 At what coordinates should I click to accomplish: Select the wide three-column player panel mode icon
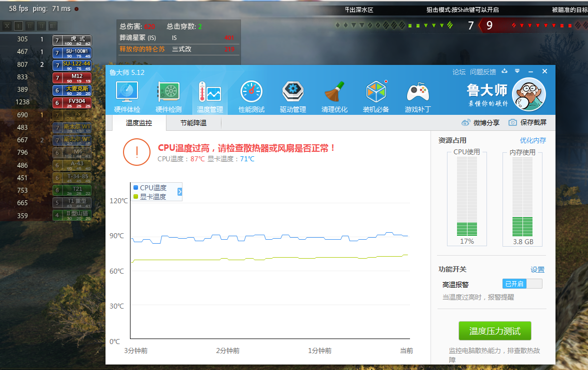[x=53, y=26]
